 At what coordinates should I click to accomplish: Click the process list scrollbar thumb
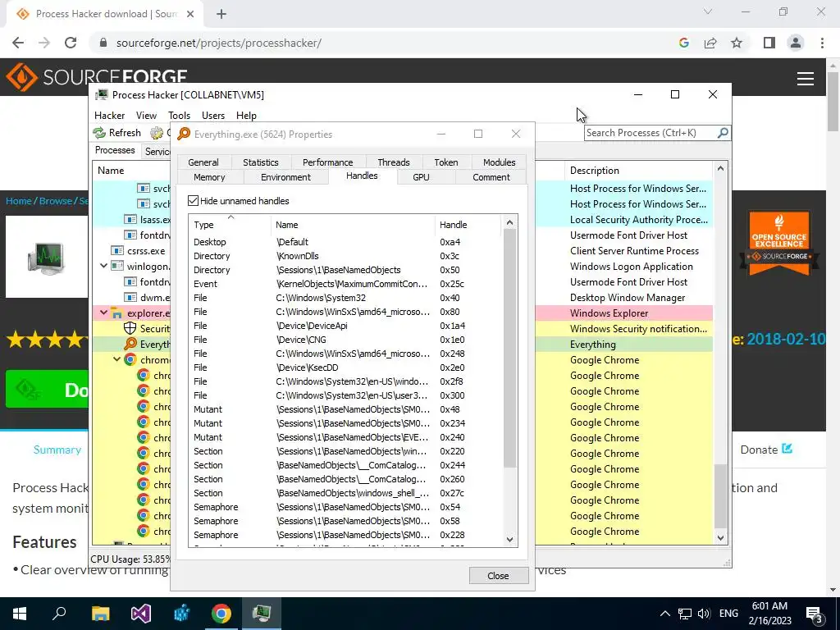720,495
